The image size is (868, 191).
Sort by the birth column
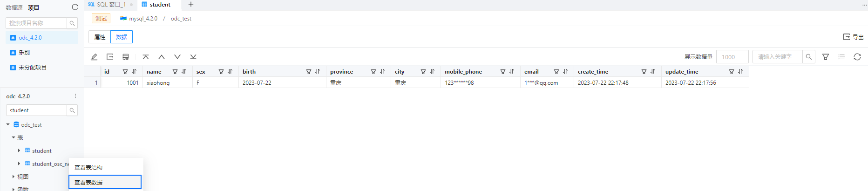318,72
